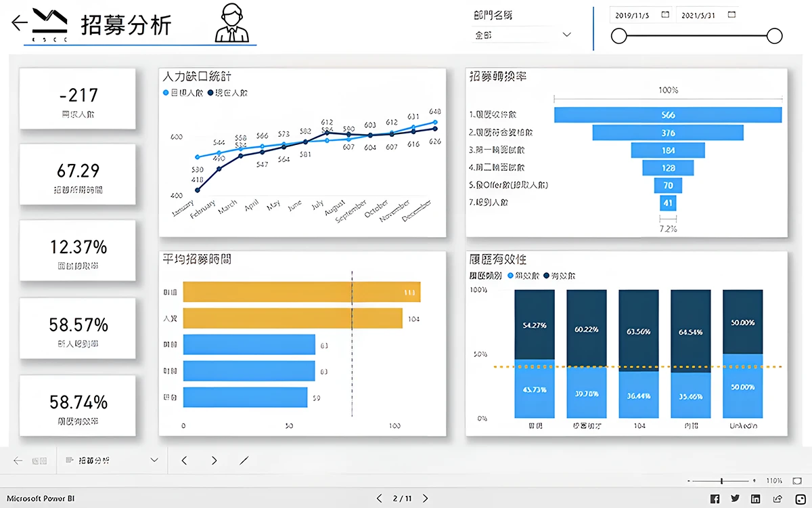Expand the department name dropdown
Screen dimensions: 812x508
tap(566, 35)
